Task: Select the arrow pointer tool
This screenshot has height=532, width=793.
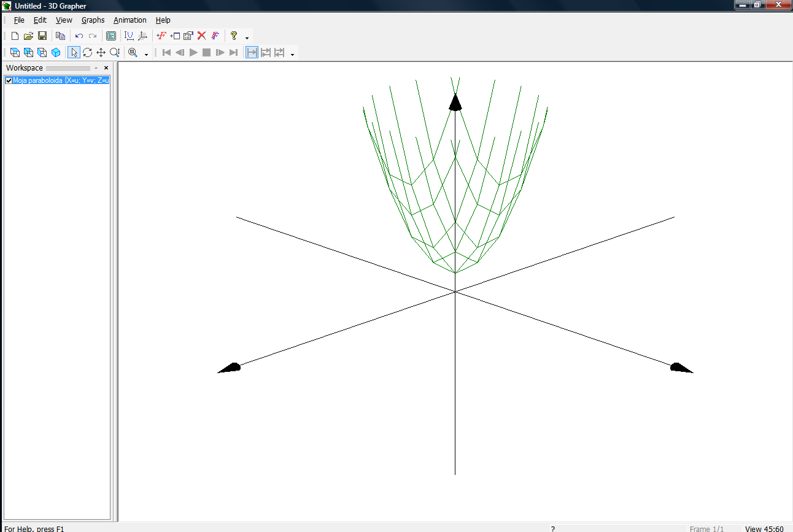Action: 74,53
